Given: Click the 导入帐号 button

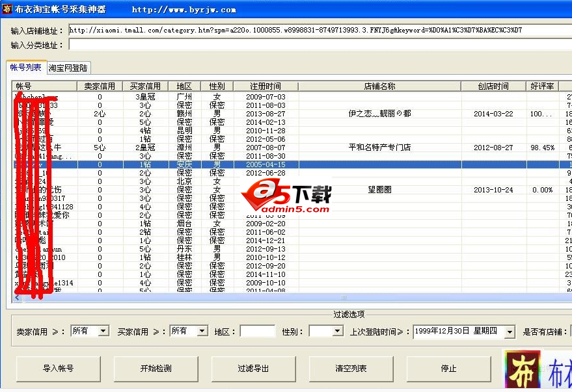Looking at the screenshot, I should point(57,369).
